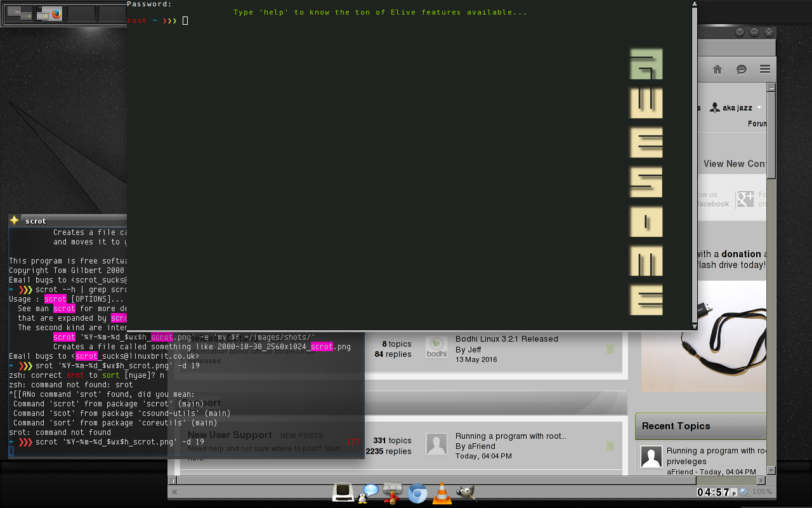Click the Firefox vertical scrollbar thumb
812x508 pixels.
pyautogui.click(x=771, y=136)
